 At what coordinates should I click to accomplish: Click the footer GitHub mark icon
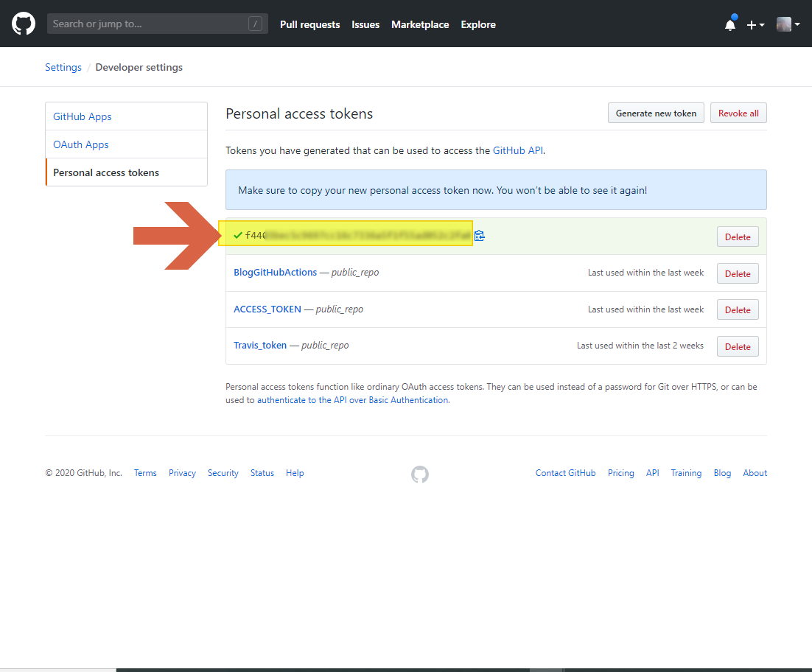click(x=420, y=475)
